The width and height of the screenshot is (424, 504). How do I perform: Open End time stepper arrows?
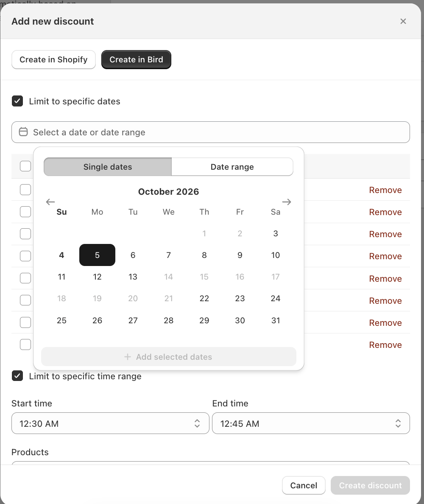398,423
